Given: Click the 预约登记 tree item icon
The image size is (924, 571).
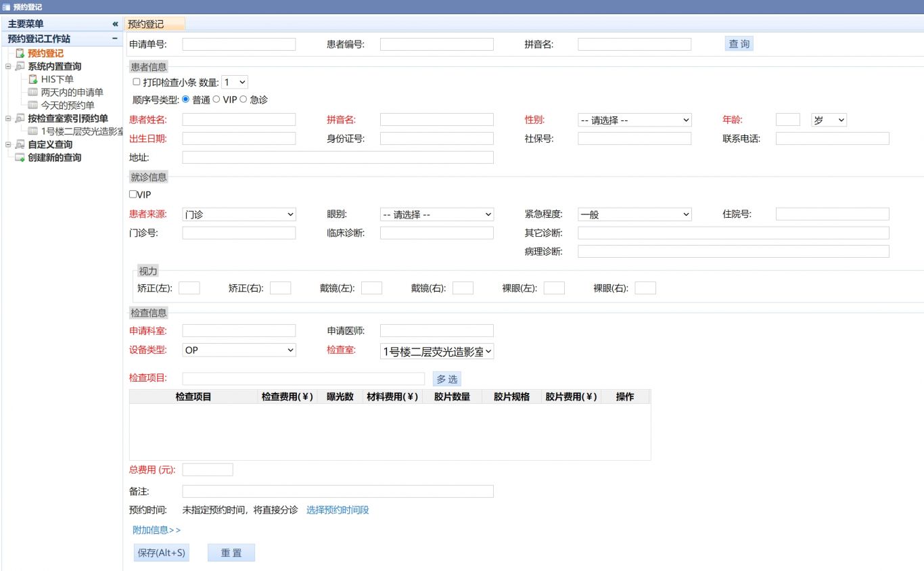Looking at the screenshot, I should [x=20, y=53].
